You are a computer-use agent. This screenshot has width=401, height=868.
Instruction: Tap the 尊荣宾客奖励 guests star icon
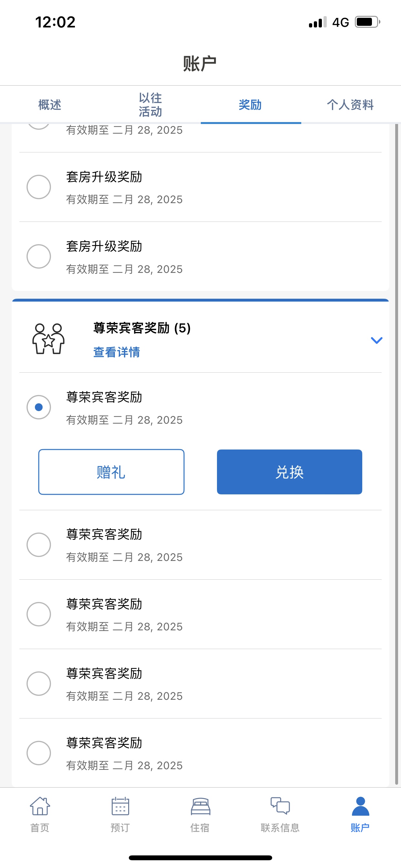click(x=48, y=339)
